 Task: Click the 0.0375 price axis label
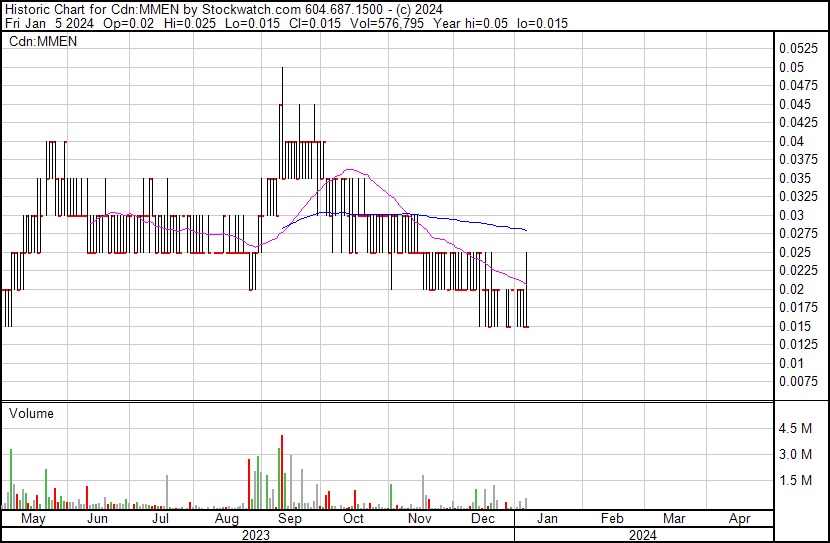pos(798,159)
